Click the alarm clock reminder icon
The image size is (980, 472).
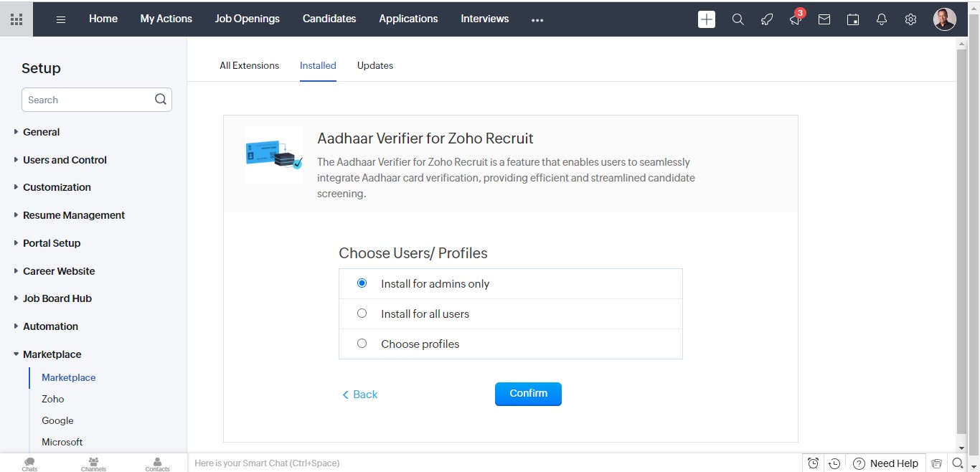[x=813, y=463]
